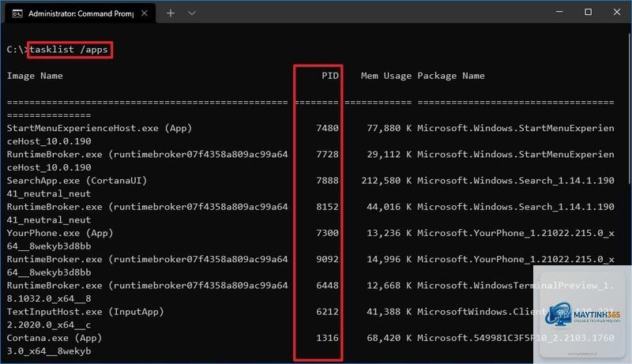Click PID value 6448
This screenshot has width=632, height=364.
click(x=327, y=285)
